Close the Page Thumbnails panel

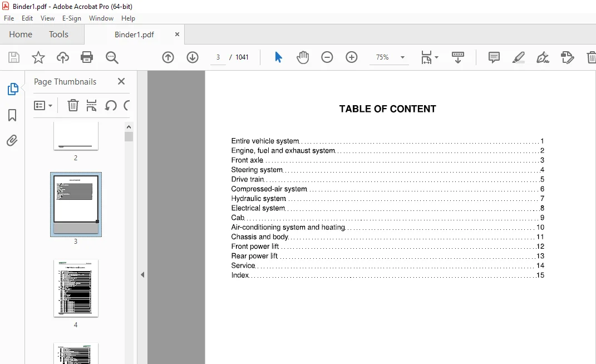121,81
